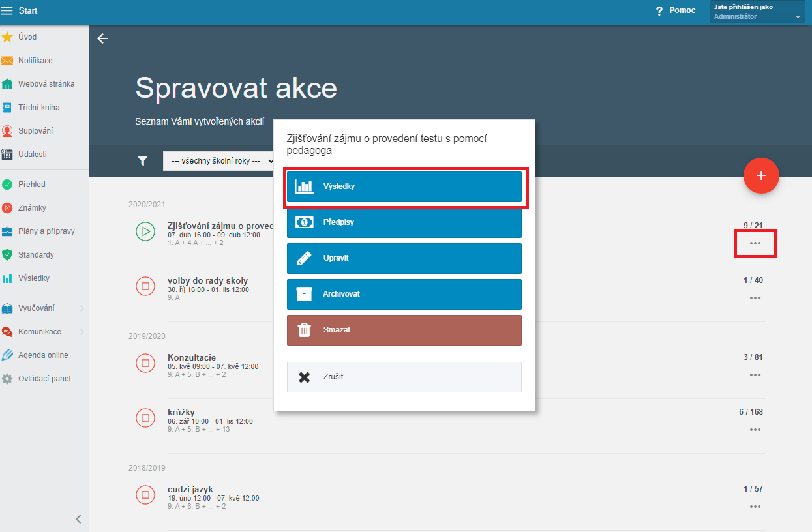Open Třídní kniha in the sidebar
Screen dimensions: 812x532
pyautogui.click(x=38, y=108)
